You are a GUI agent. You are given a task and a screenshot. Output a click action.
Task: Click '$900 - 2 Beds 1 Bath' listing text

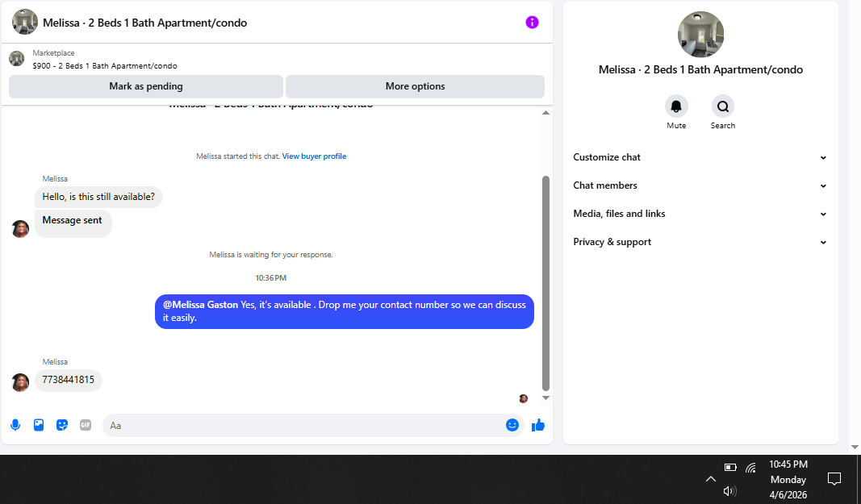tap(105, 66)
